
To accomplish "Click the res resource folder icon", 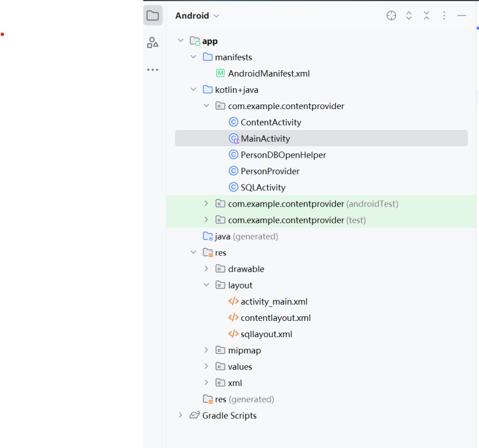I will 208,252.
